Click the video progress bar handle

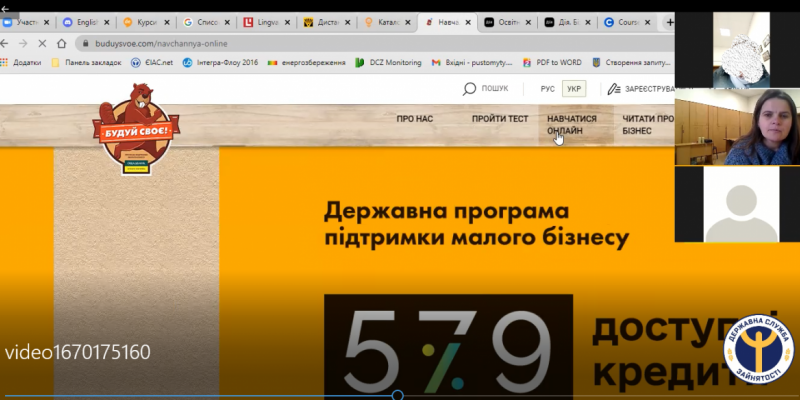pyautogui.click(x=397, y=396)
